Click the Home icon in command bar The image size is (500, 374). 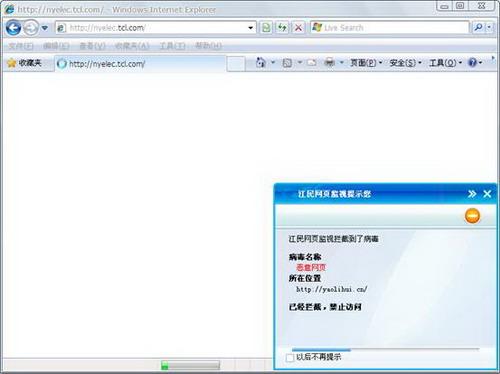pyautogui.click(x=261, y=62)
